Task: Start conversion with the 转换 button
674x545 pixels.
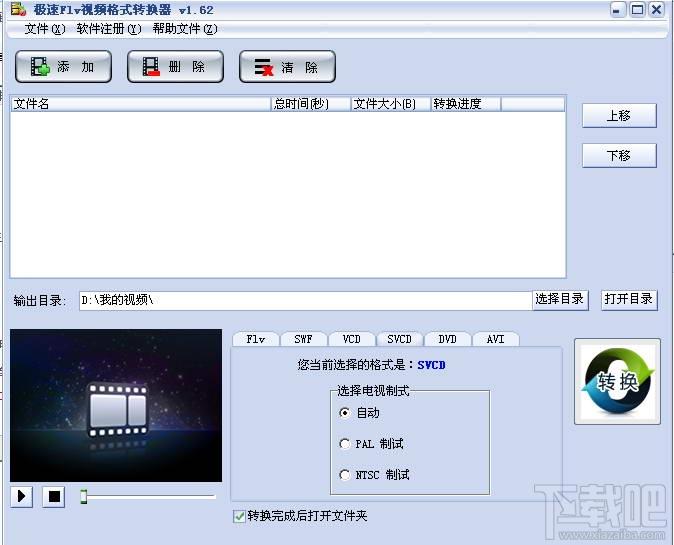Action: (617, 381)
